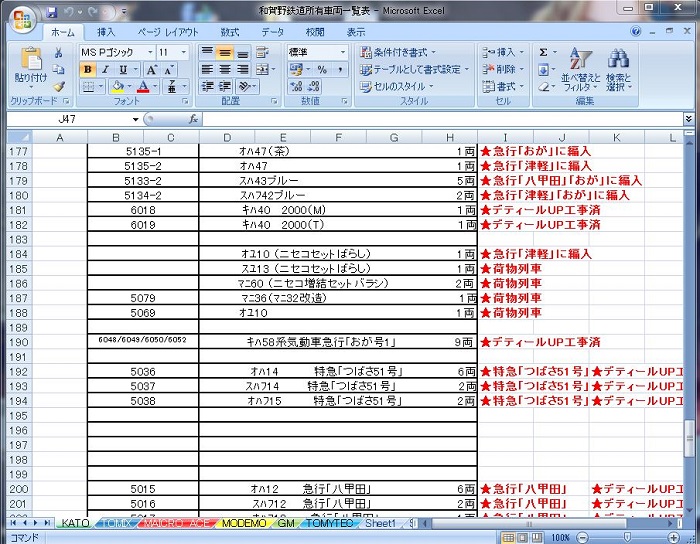Image resolution: width=700 pixels, height=544 pixels.
Task: Click 書式 format cells button
Action: [503, 86]
